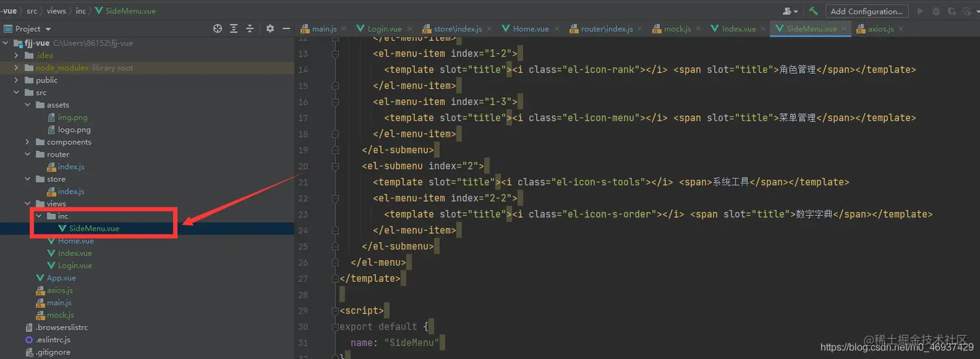Select mock.js in the project tree
Viewport: 980px width, 359px height.
coord(60,315)
